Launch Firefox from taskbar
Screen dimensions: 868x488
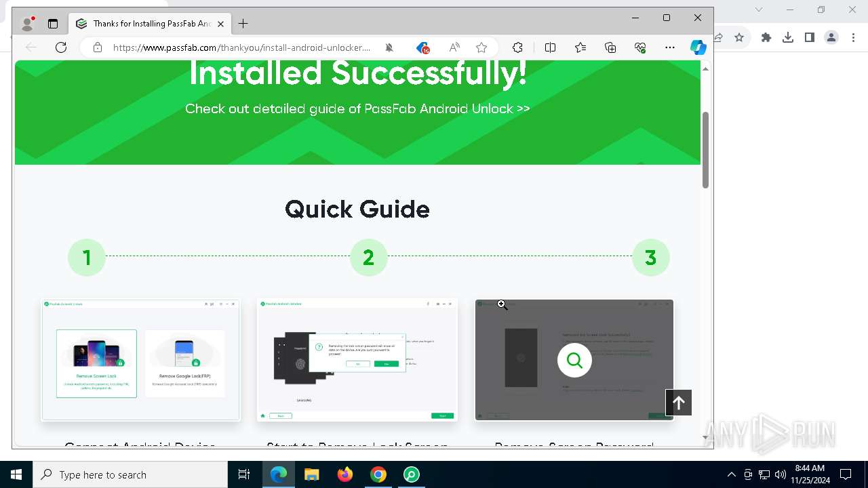click(x=345, y=474)
